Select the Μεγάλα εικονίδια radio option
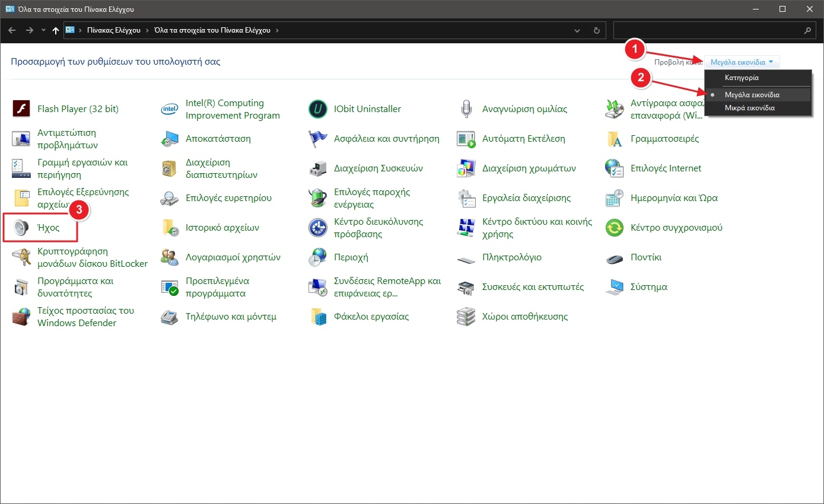 tap(752, 95)
